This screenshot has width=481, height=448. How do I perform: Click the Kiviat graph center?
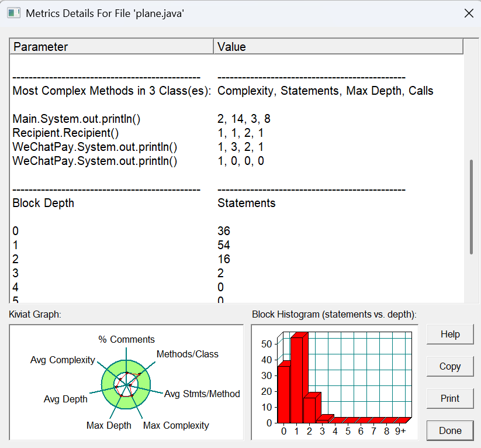pyautogui.click(x=126, y=384)
